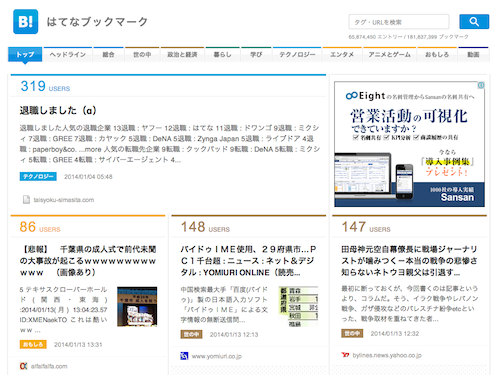The image size is (500, 375).
Task: Select the トップ tab
Action: (25, 55)
